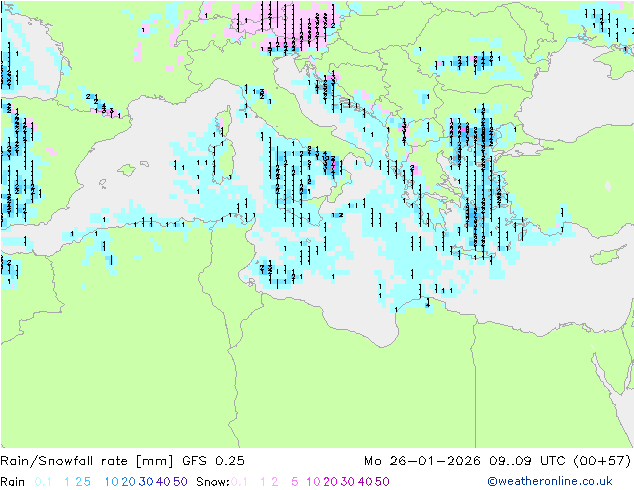Click the snow legend value 0.1

pyautogui.click(x=239, y=482)
